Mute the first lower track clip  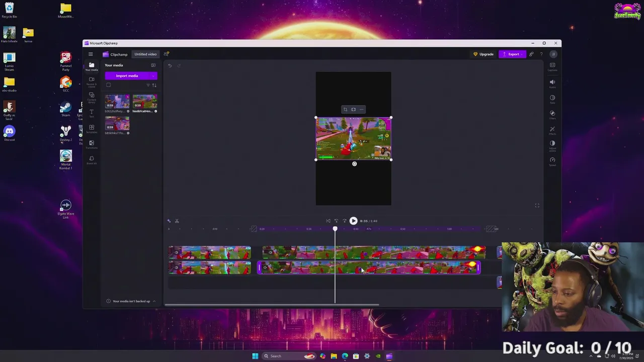176,267
